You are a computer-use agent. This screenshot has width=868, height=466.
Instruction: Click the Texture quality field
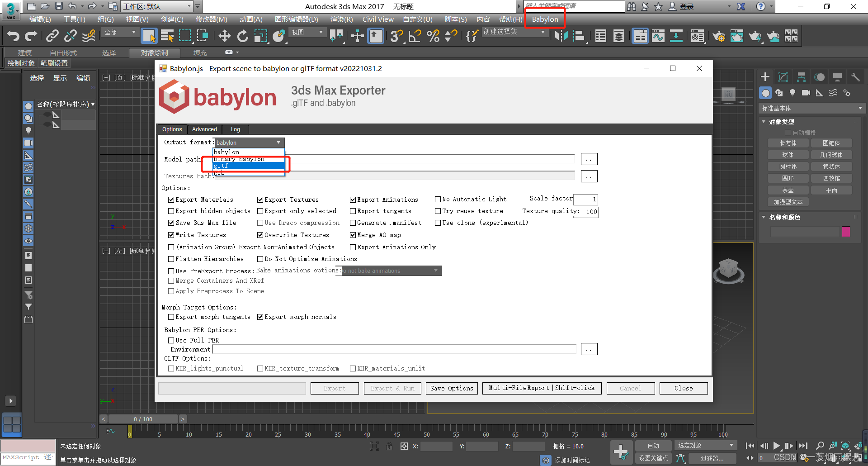point(585,212)
